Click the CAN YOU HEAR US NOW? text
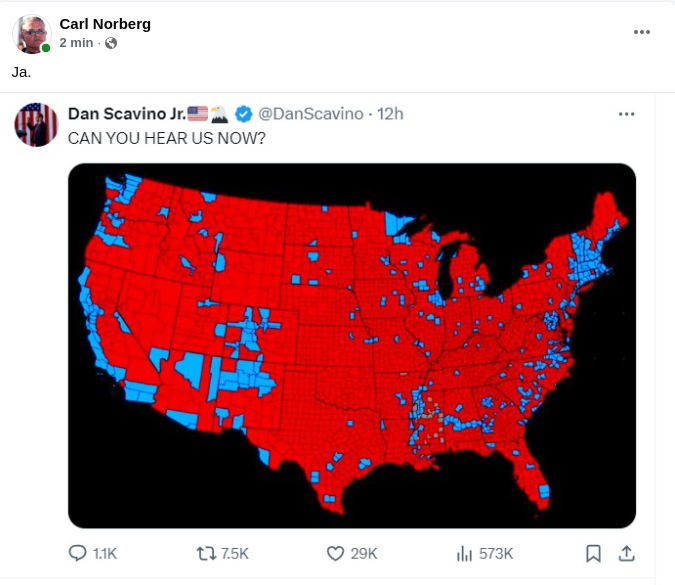This screenshot has width=675, height=585. click(166, 138)
